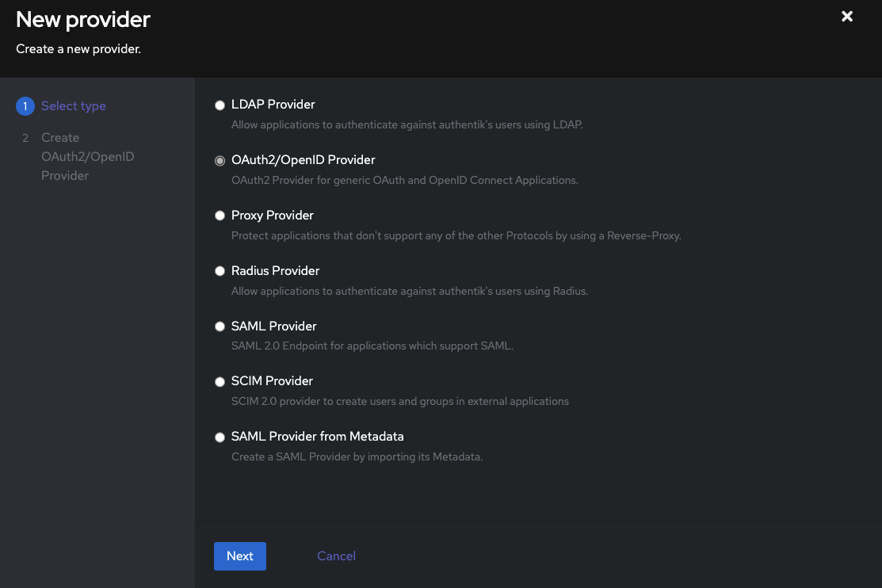Click the LDAP Provider label text
The image size is (882, 588).
[273, 104]
